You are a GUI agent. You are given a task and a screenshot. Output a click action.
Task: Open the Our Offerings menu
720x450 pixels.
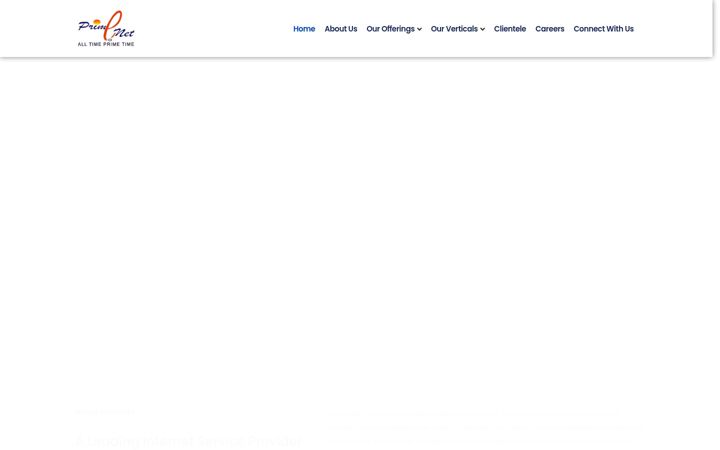pyautogui.click(x=390, y=29)
